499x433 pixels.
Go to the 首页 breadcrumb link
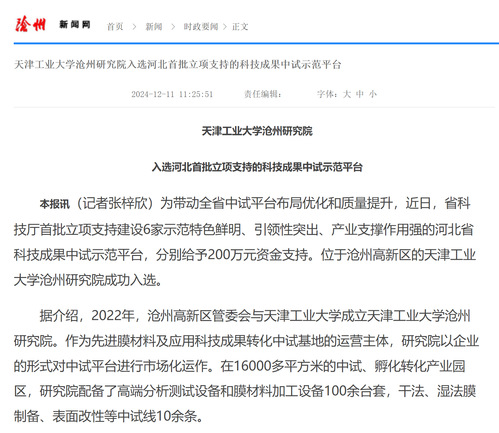[x=115, y=27]
